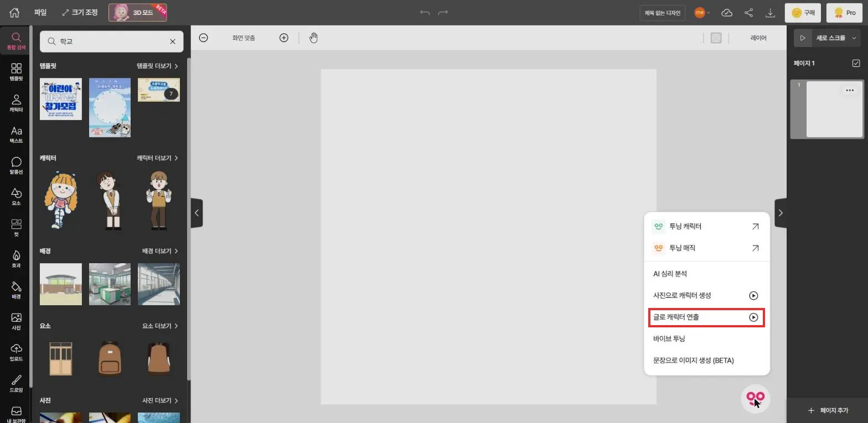This screenshot has width=868, height=423.
Task: Select the page 1 thumbnail
Action: click(x=834, y=109)
